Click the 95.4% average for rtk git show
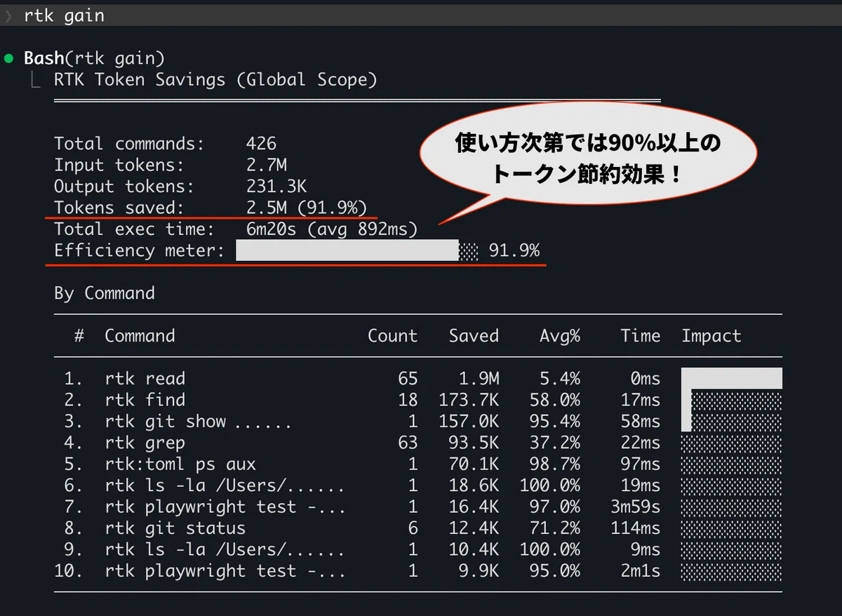Screen dimensions: 842x616 (x=555, y=422)
